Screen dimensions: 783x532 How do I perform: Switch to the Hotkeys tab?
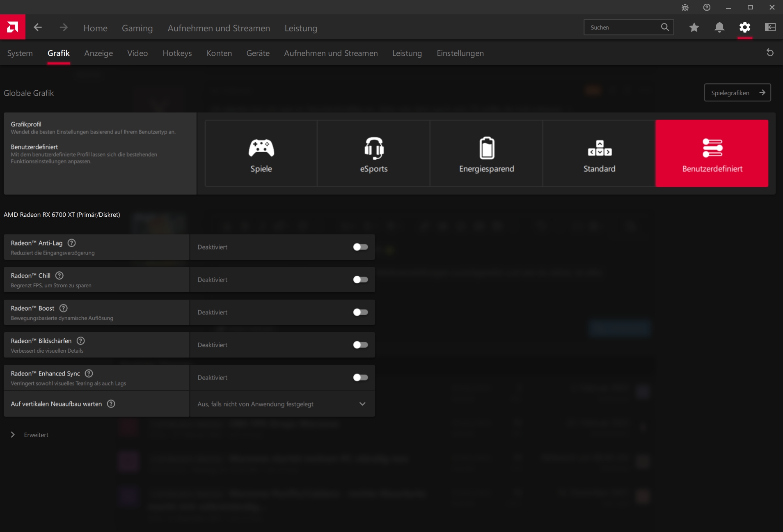click(x=177, y=53)
